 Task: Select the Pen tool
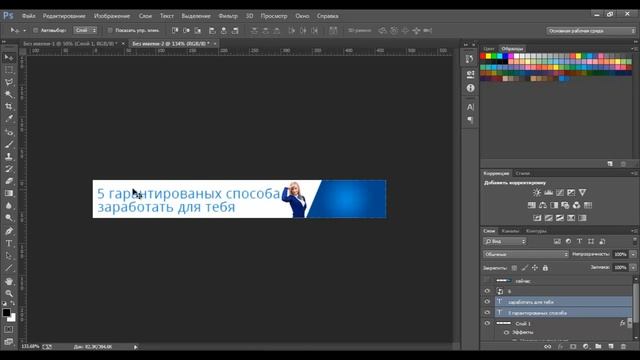(x=9, y=231)
